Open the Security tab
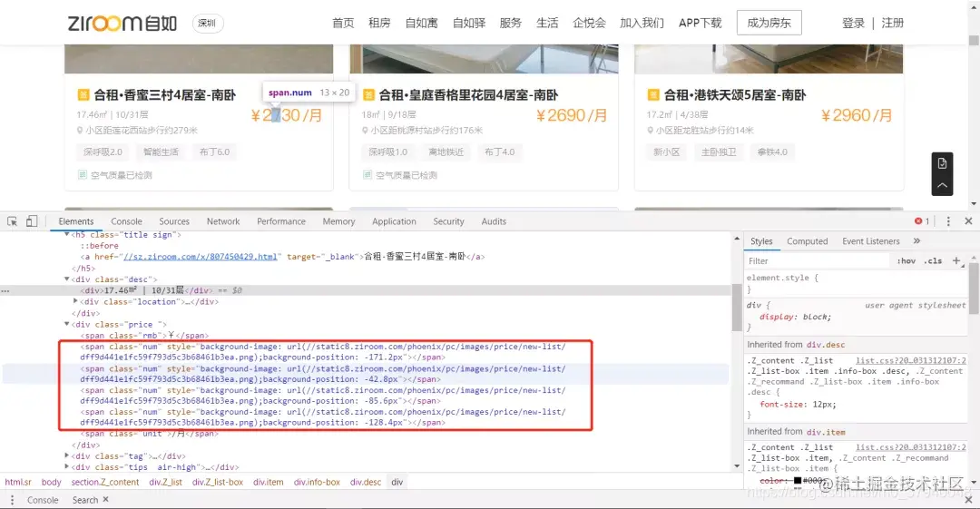The height and width of the screenshot is (509, 980). click(x=449, y=221)
